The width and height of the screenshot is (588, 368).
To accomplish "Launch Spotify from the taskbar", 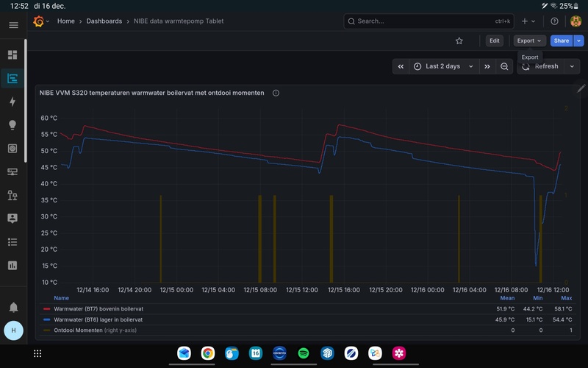I will coord(304,353).
